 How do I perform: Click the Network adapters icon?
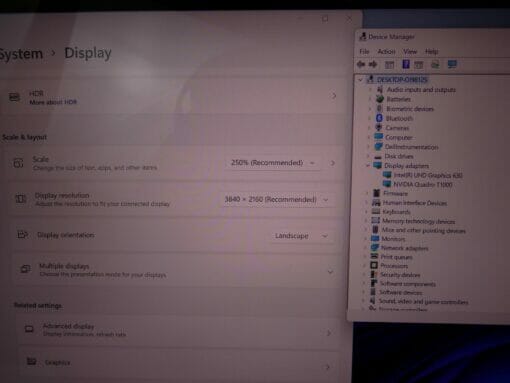375,247
